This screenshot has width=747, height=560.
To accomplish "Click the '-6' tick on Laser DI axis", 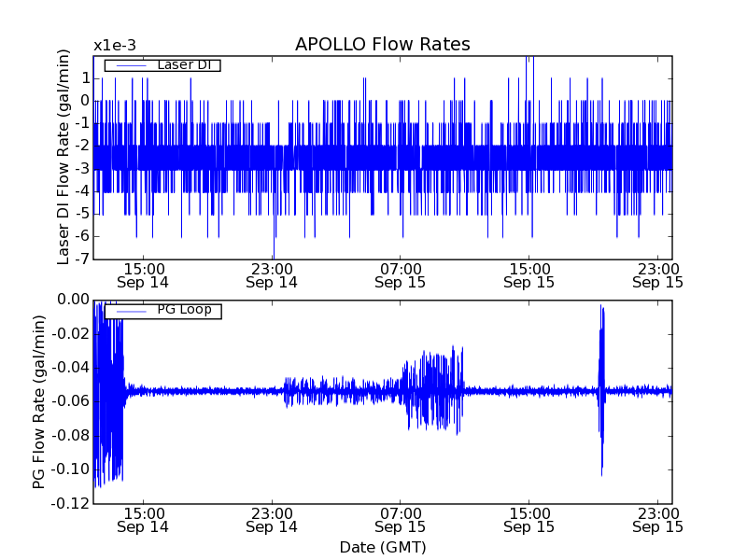I will 82,236.
